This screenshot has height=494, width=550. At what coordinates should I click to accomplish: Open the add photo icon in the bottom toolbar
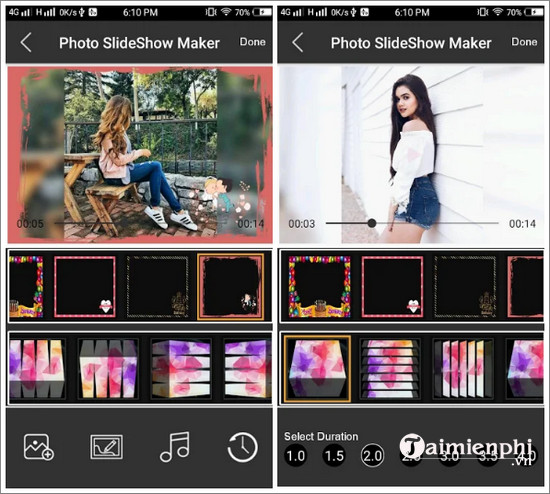point(39,447)
